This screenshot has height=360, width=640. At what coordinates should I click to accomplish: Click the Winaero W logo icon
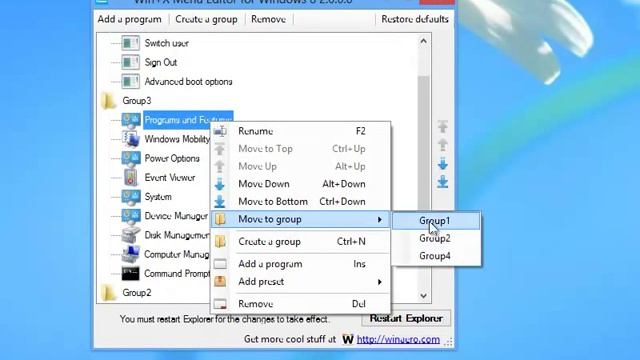pos(348,339)
